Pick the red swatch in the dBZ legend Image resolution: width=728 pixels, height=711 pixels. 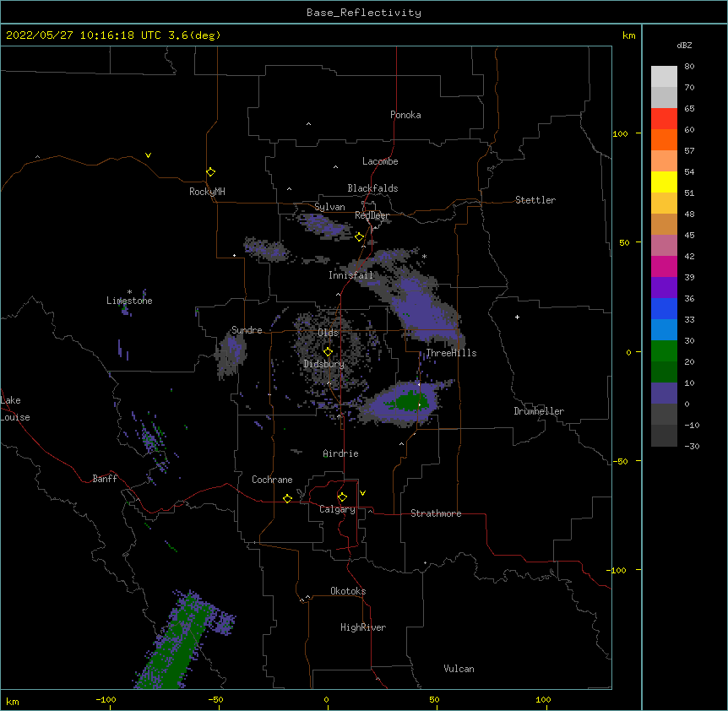tap(664, 119)
